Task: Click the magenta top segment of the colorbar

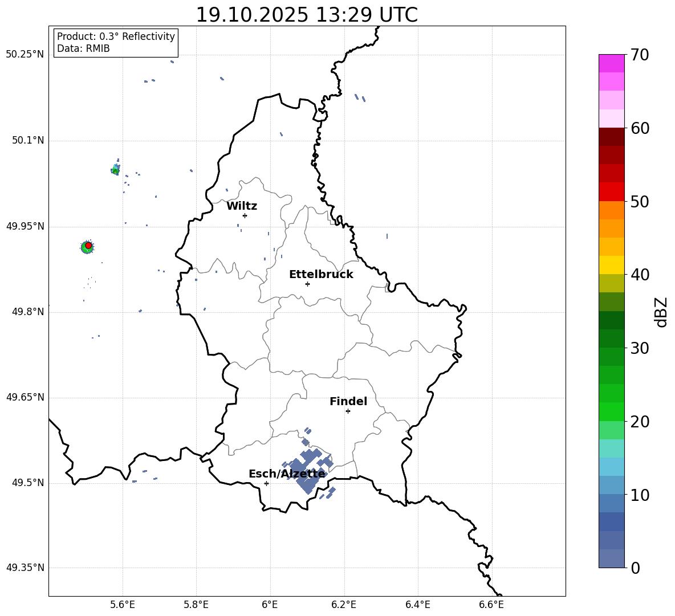Action: click(x=611, y=63)
